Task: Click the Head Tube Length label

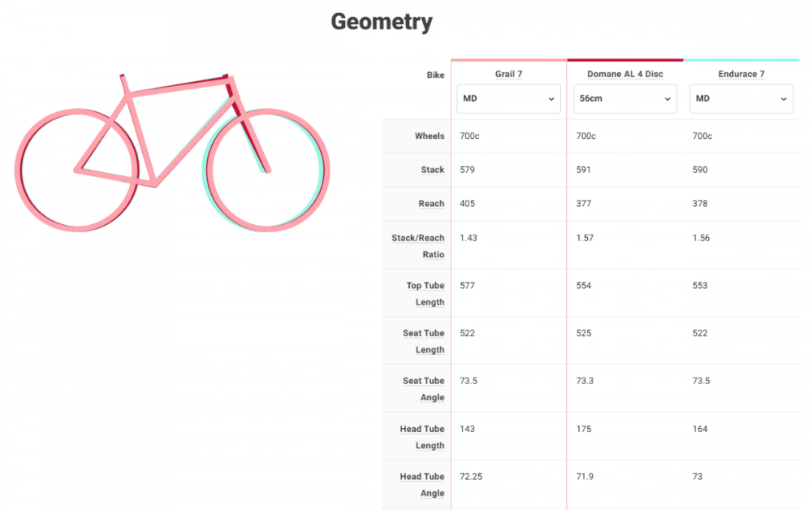Action: (422, 437)
